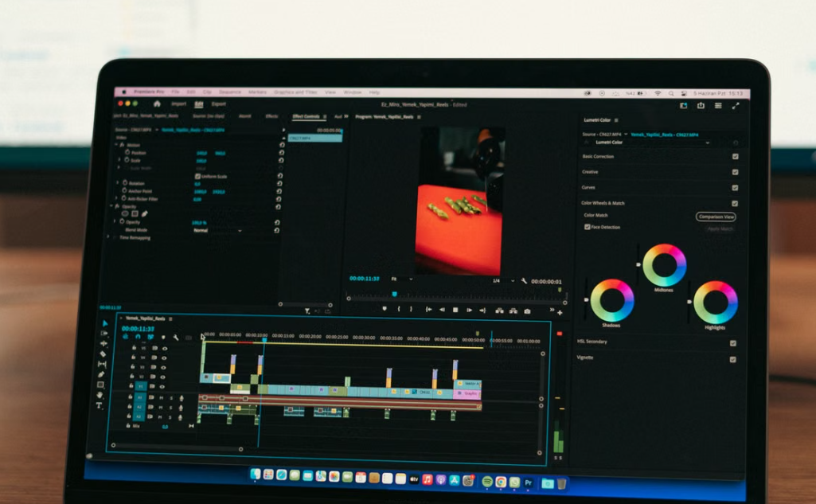The width and height of the screenshot is (816, 504).
Task: Choose the free-draw bezier pen mask under Opacity
Action: pyautogui.click(x=145, y=213)
